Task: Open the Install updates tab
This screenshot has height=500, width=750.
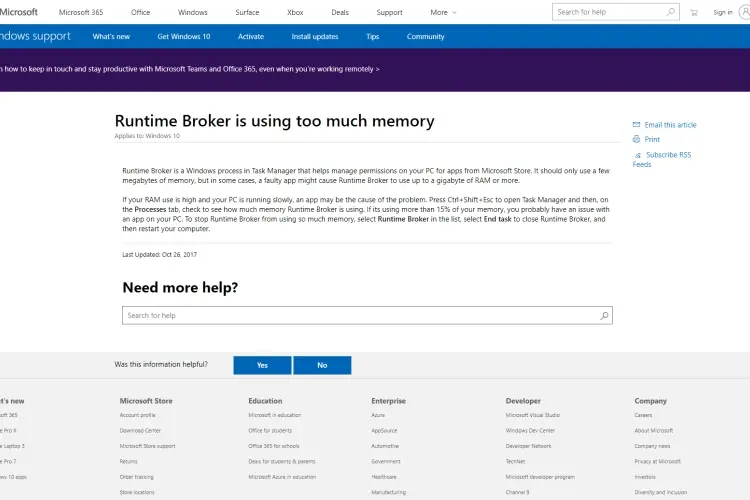Action: (315, 36)
